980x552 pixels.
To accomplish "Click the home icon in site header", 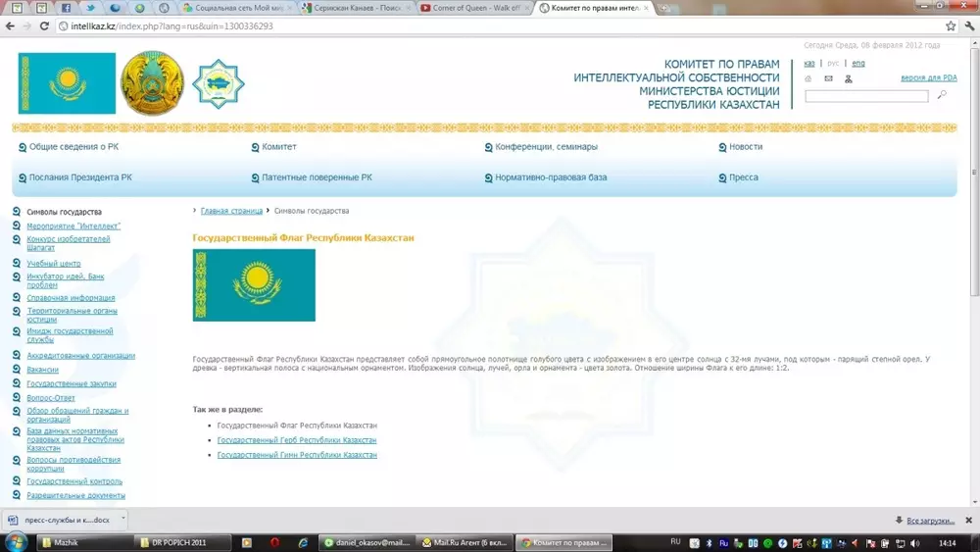I will pos(808,78).
